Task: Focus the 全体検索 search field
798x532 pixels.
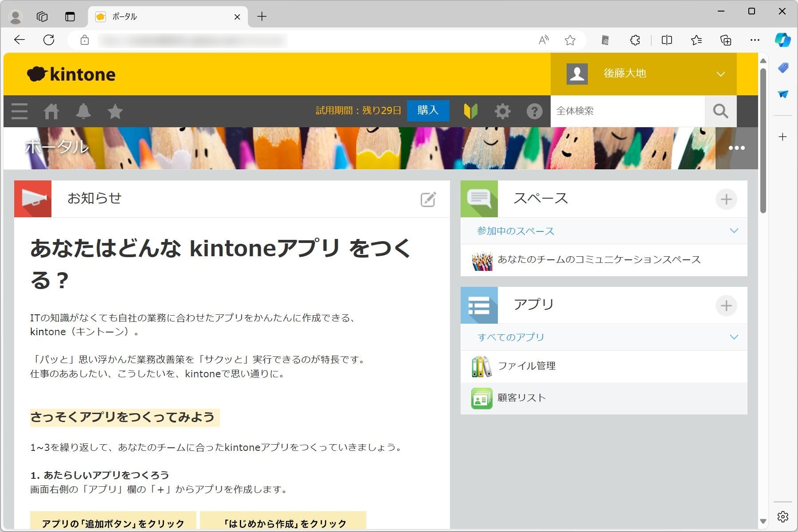Action: pos(628,111)
